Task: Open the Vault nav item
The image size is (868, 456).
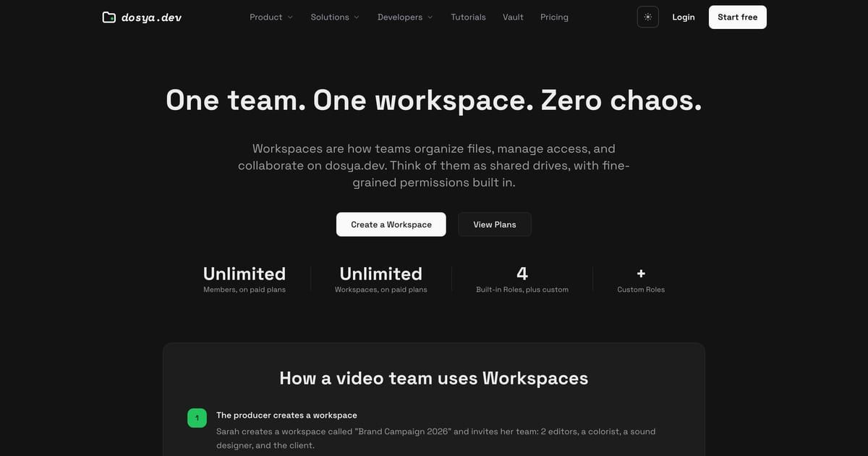Action: tap(513, 17)
